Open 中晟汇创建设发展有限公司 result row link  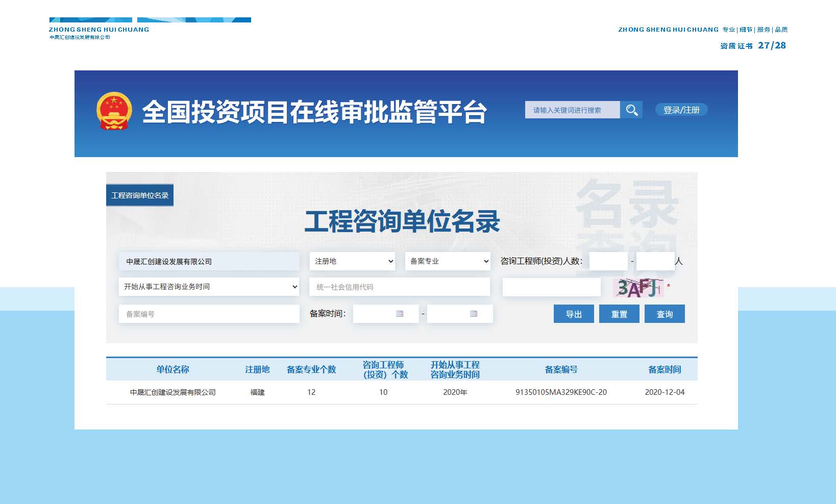tap(173, 392)
